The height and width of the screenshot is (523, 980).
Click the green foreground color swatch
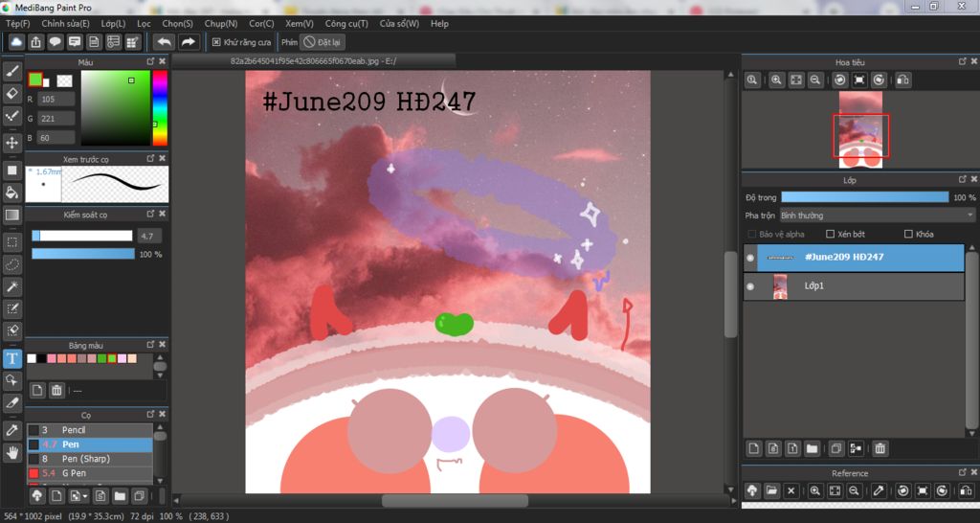[x=35, y=80]
